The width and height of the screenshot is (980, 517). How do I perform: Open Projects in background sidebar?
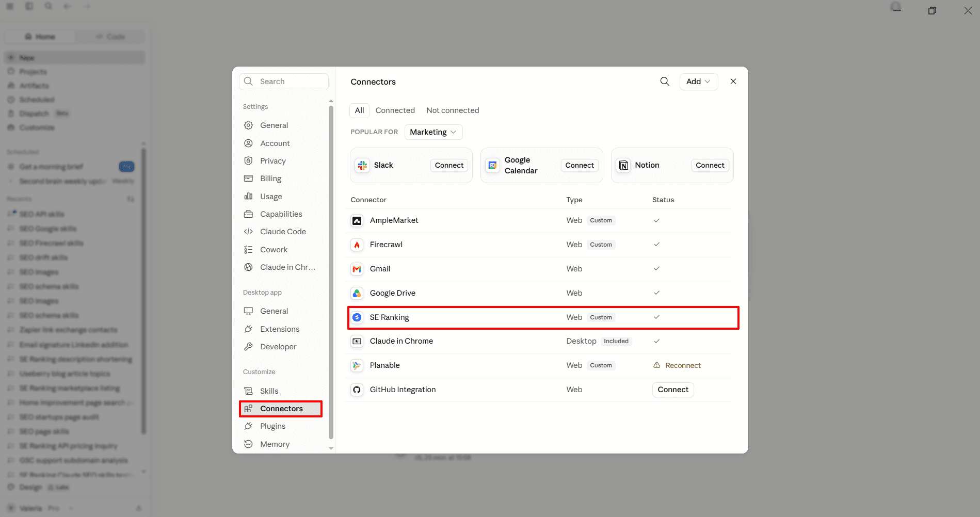33,72
